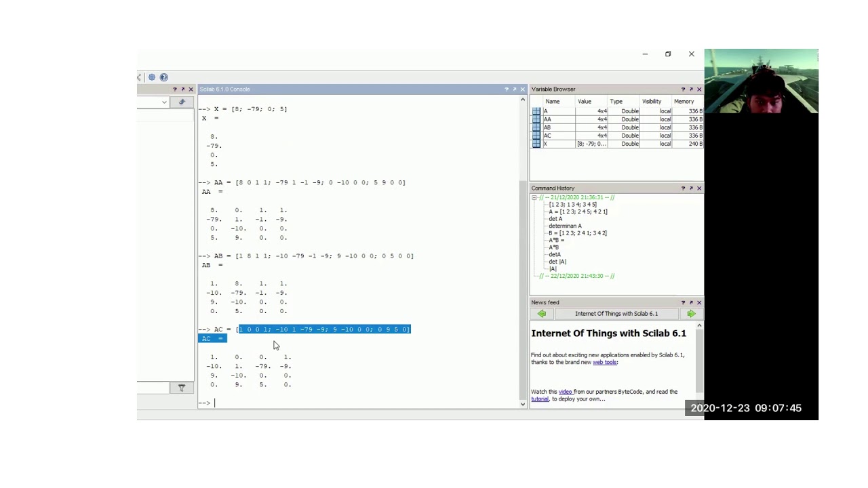868x488 pixels.
Task: Open 'tutorial' link in news feed
Action: [x=540, y=399]
